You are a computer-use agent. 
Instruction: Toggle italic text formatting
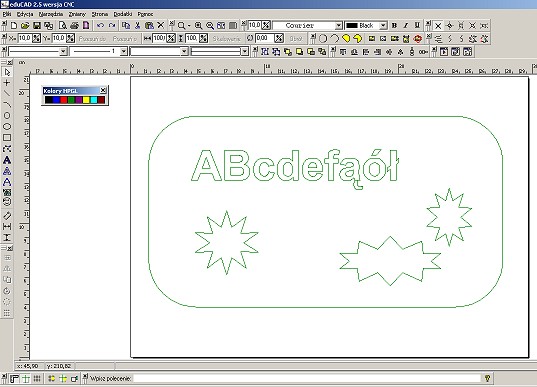pyautogui.click(x=406, y=25)
